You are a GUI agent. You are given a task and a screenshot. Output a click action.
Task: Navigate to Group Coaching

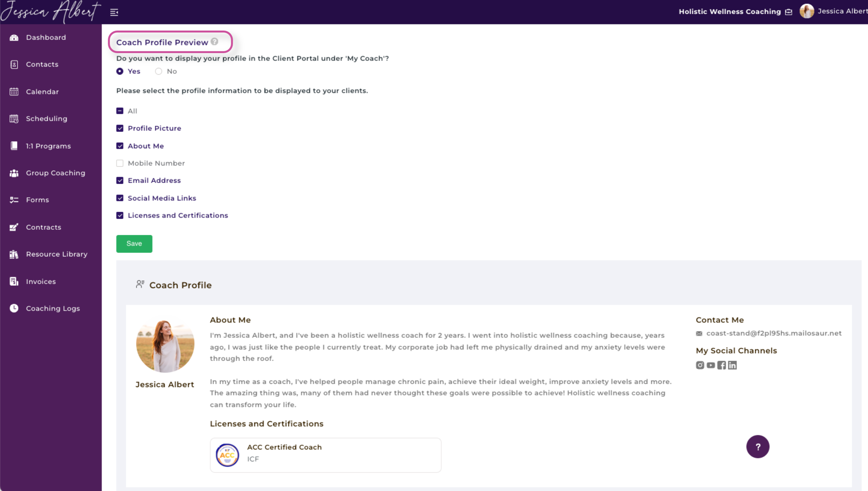pos(51,173)
